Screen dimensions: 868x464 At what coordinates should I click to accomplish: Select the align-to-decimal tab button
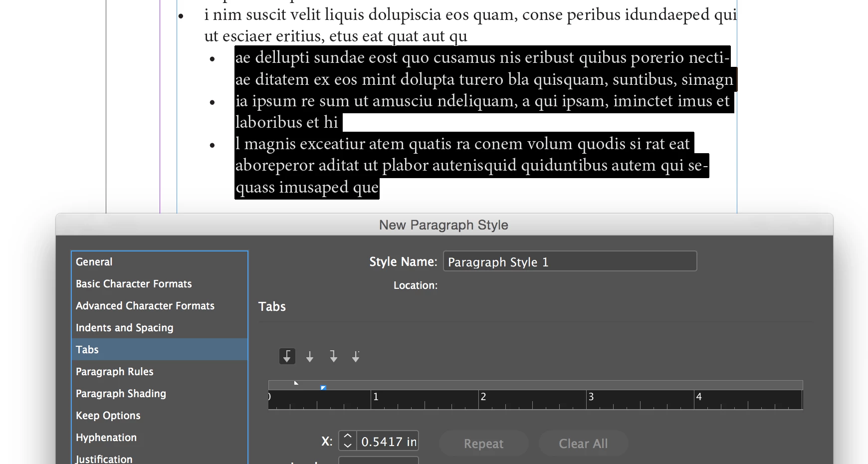tap(356, 356)
